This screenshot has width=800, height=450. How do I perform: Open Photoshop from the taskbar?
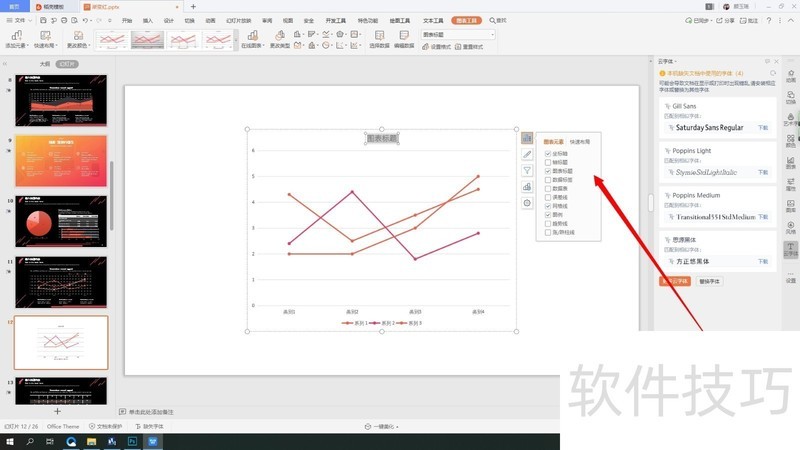tap(132, 441)
